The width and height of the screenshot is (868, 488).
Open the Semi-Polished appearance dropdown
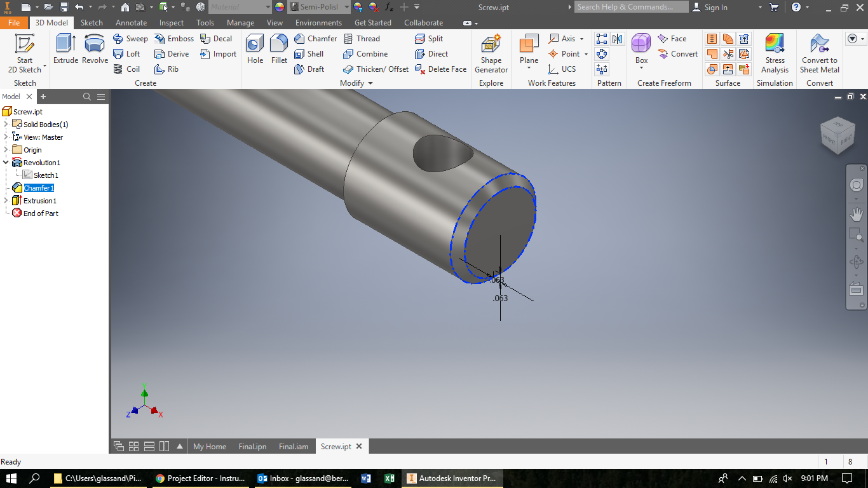point(347,7)
